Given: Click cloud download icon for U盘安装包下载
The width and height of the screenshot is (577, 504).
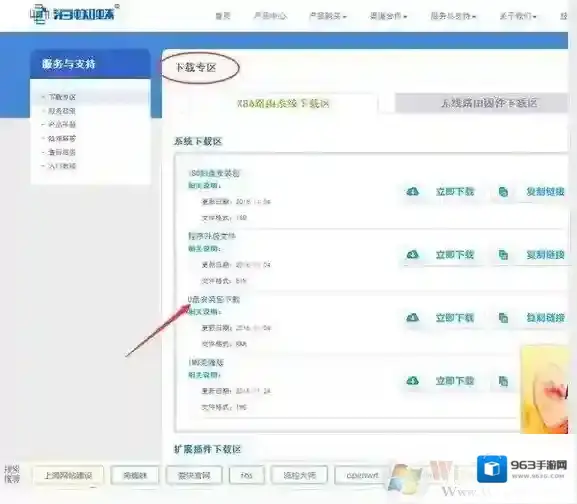Looking at the screenshot, I should (413, 317).
